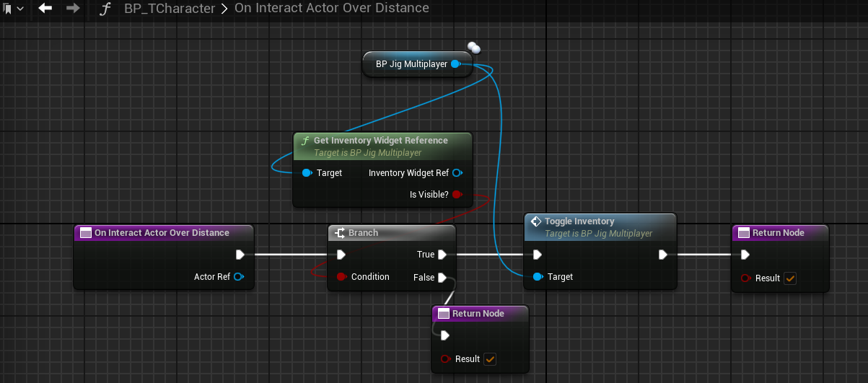Image resolution: width=868 pixels, height=383 pixels.
Task: Click the Toggle Inventory event icon
Action: coord(536,221)
